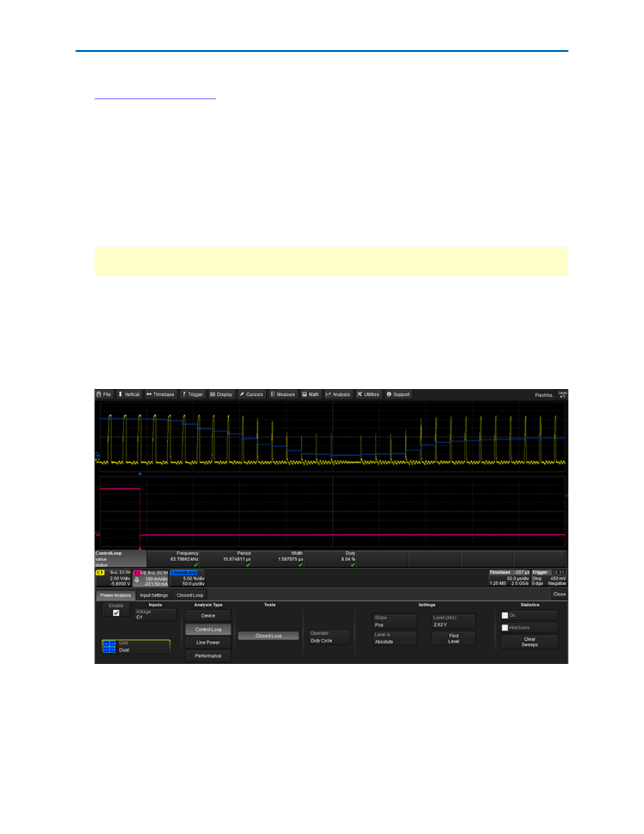Select the Device analysis type
Screen dimensions: 644x834
[x=208, y=616]
